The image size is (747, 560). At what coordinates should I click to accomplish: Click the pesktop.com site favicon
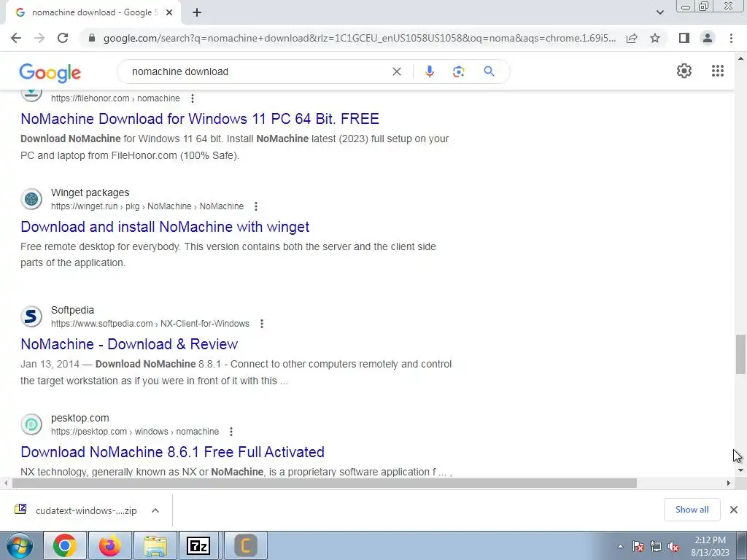point(31,424)
